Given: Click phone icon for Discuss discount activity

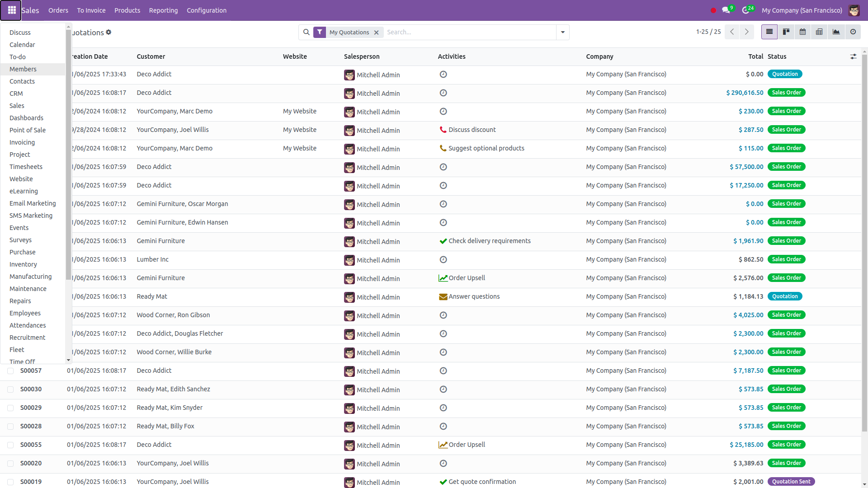Looking at the screenshot, I should coord(443,130).
